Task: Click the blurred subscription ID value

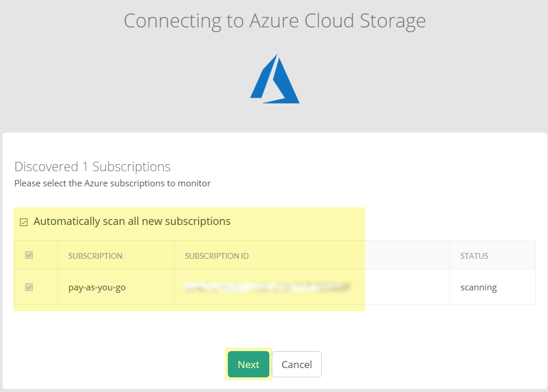Action: point(267,287)
